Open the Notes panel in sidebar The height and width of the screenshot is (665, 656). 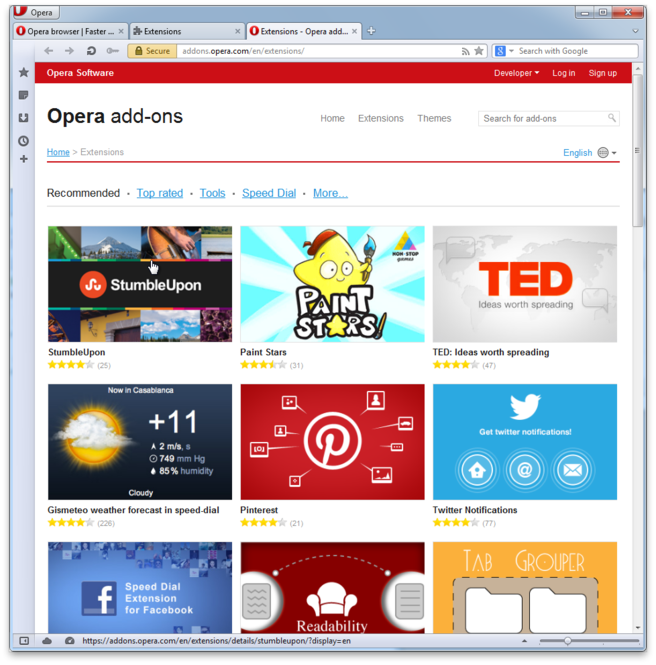coord(24,95)
